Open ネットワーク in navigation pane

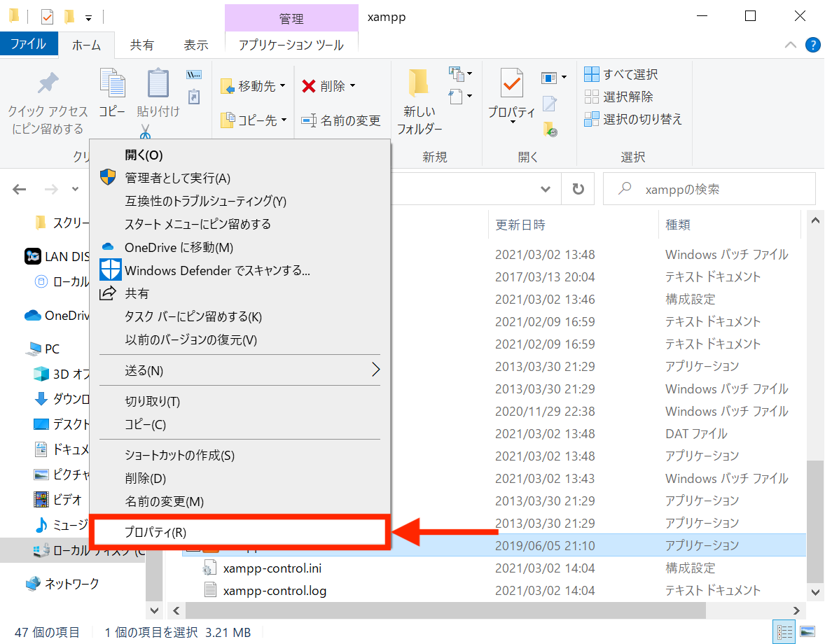tap(62, 584)
